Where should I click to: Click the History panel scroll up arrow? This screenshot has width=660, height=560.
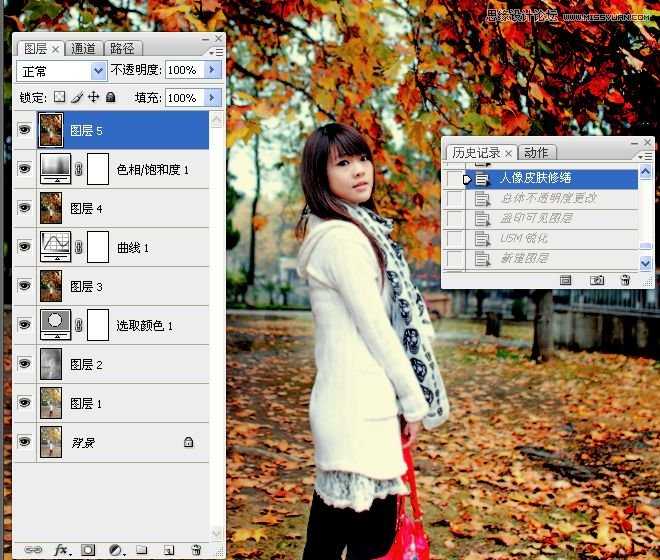tap(645, 171)
